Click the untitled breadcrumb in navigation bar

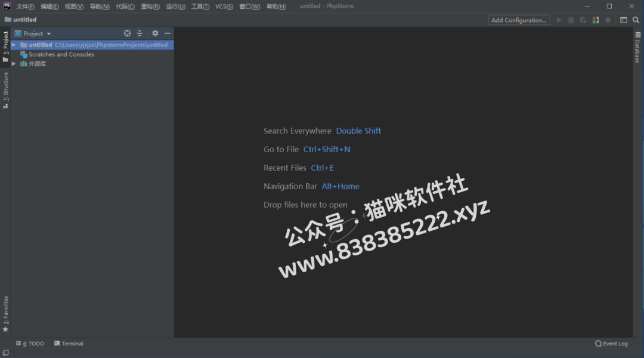coord(24,19)
